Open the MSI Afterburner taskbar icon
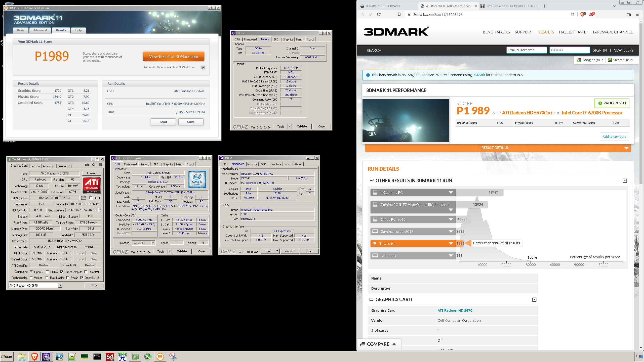 click(x=148, y=356)
